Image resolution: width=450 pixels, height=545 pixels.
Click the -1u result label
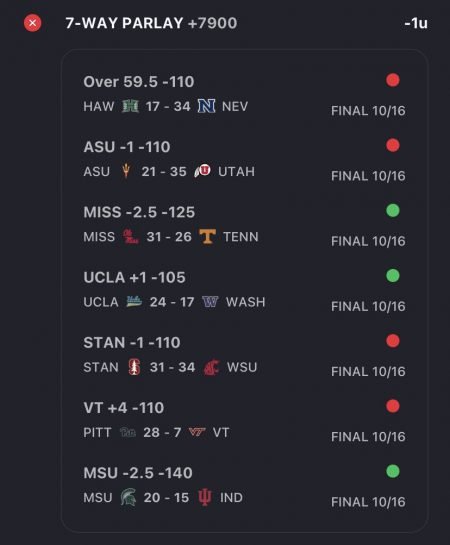coord(416,23)
